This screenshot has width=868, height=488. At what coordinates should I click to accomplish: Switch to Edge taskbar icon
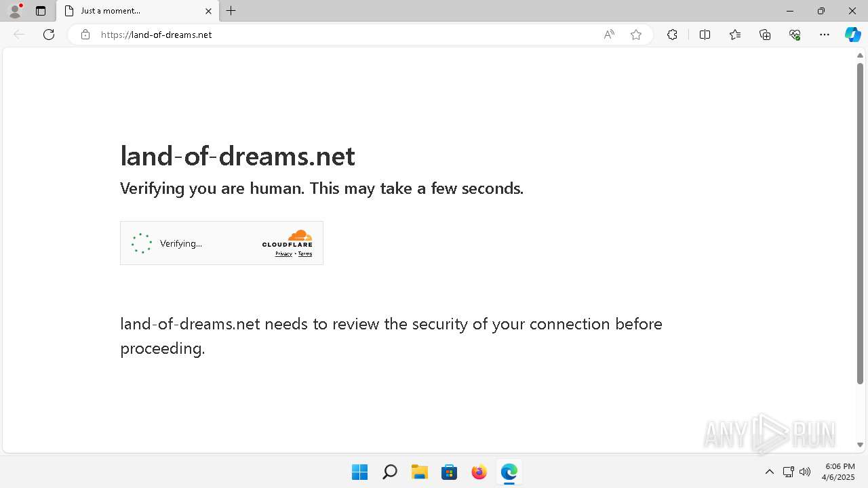coord(509,472)
